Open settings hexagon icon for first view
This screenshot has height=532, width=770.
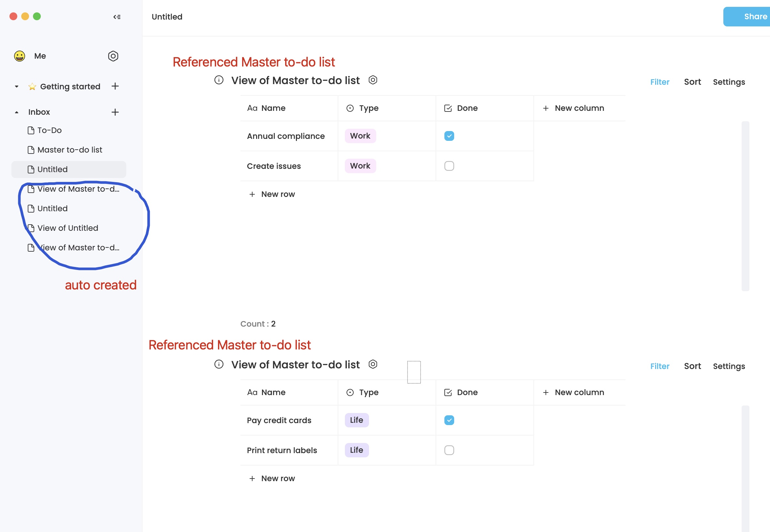(373, 80)
